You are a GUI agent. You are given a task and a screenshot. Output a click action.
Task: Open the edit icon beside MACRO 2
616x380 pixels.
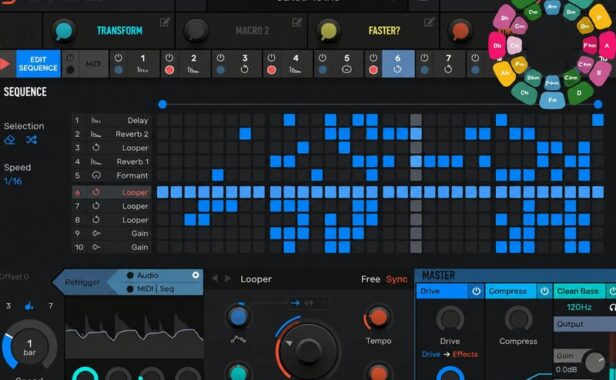(297, 22)
